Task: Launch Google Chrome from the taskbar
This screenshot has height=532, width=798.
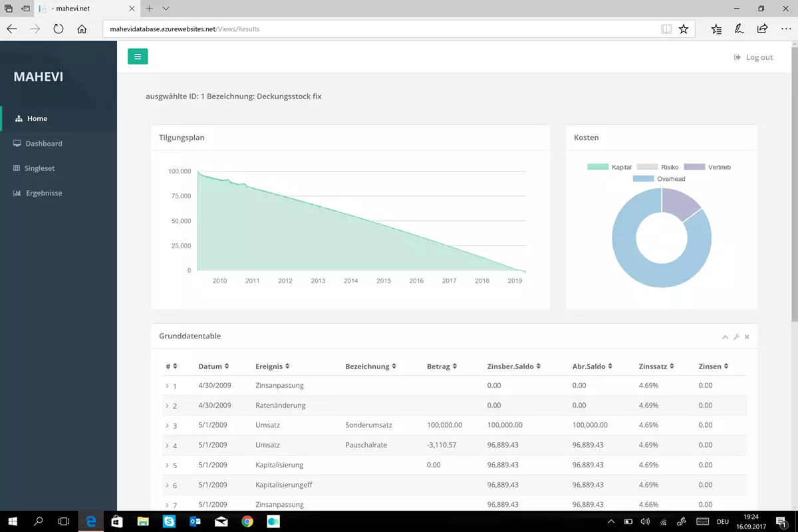Action: pyautogui.click(x=247, y=521)
